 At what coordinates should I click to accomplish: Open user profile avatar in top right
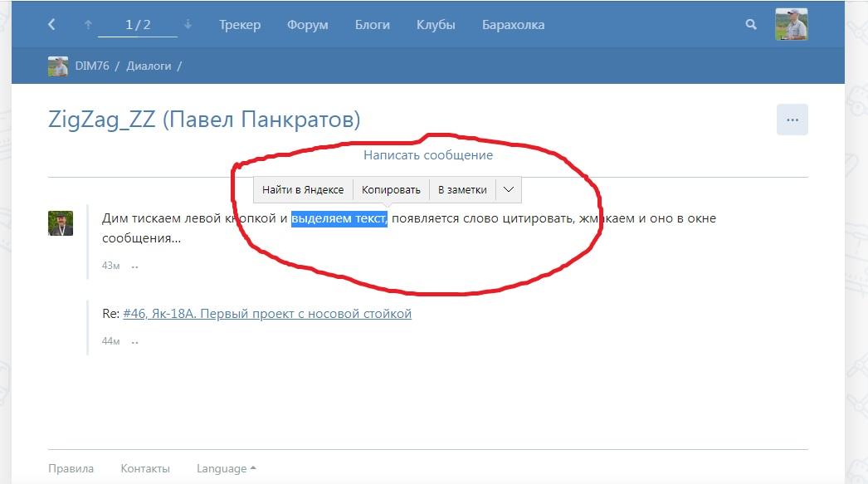point(791,25)
